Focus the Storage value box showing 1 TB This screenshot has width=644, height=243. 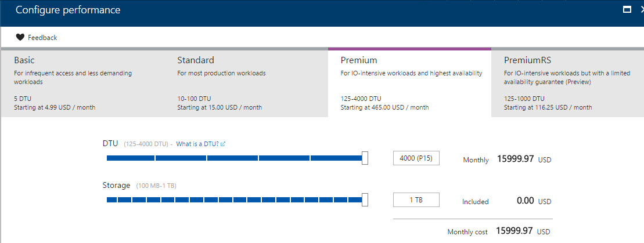point(416,200)
